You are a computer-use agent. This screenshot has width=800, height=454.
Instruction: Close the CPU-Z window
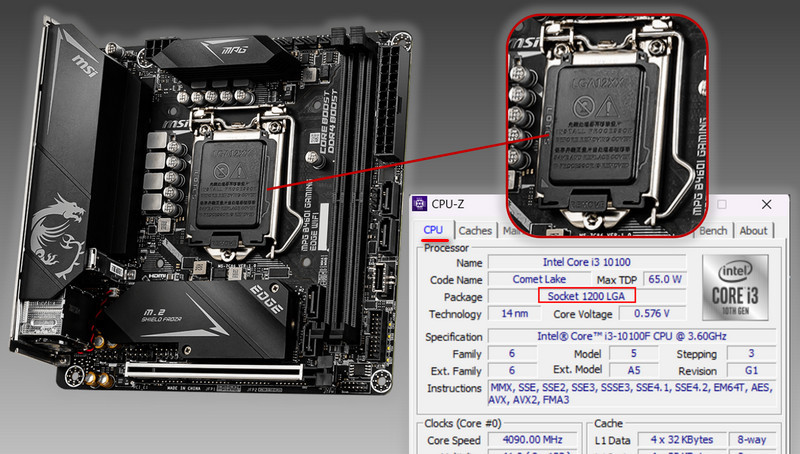(x=766, y=204)
